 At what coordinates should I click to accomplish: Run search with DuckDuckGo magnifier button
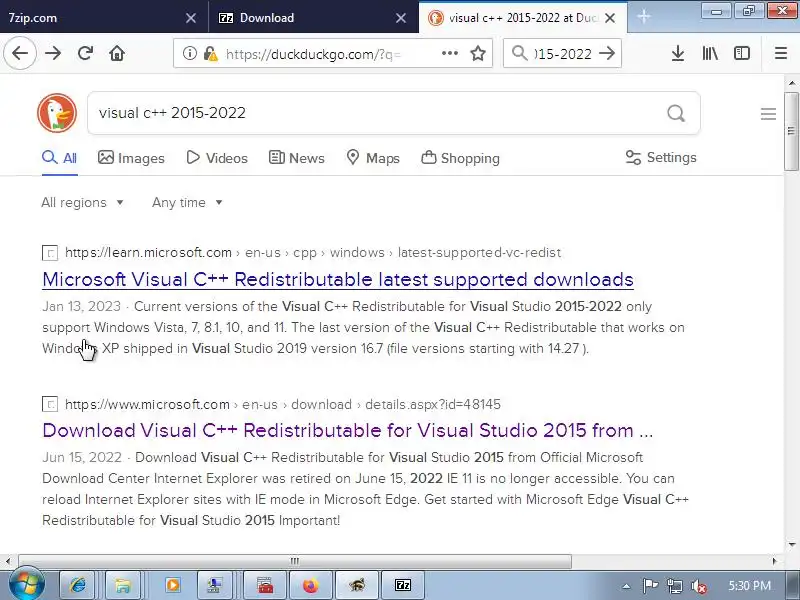coord(676,113)
